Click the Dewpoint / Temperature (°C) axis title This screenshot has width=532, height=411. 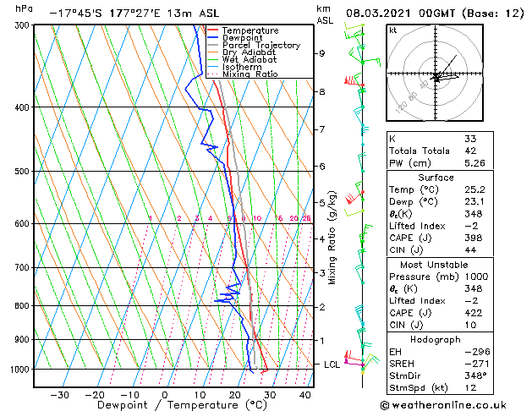coord(182,405)
